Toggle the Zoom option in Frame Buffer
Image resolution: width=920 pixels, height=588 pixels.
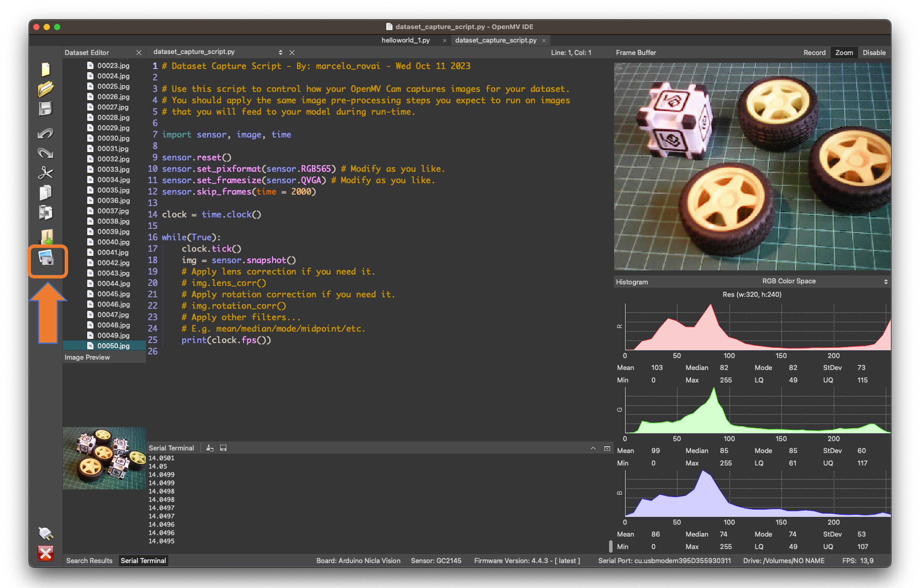pos(844,53)
